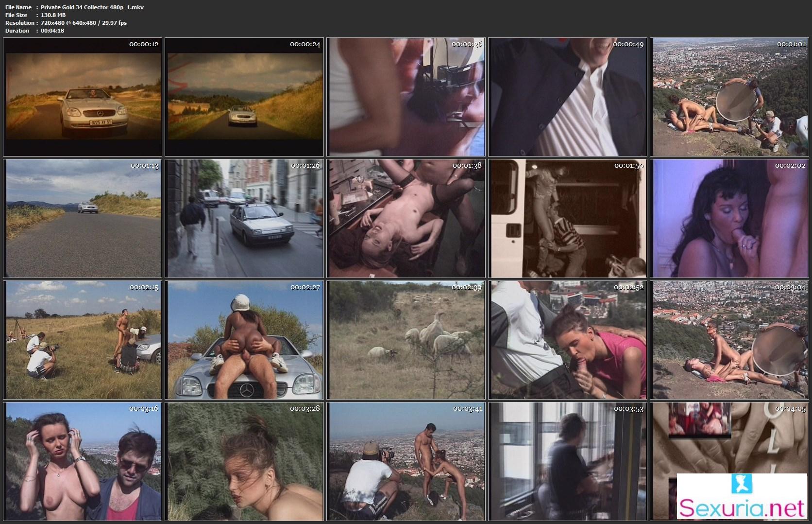Click the File Name label in header
This screenshot has width=812, height=524.
point(18,7)
